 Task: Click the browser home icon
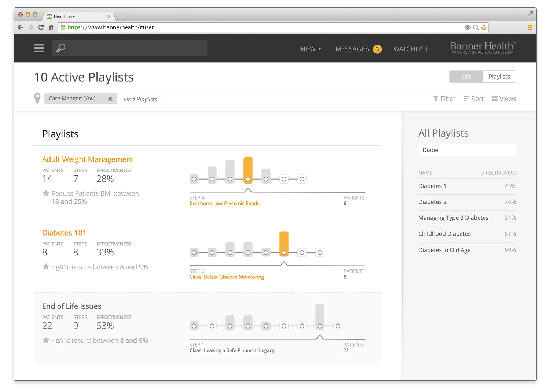[51, 27]
